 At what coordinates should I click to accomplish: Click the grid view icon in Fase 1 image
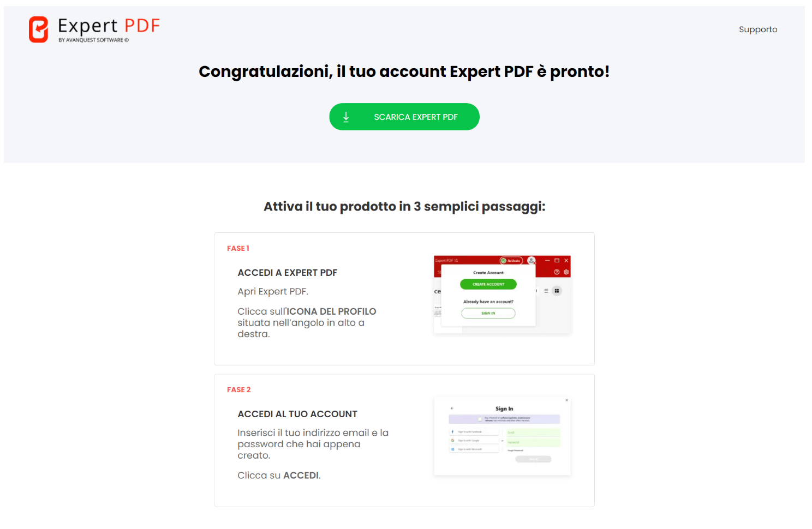[x=557, y=291]
